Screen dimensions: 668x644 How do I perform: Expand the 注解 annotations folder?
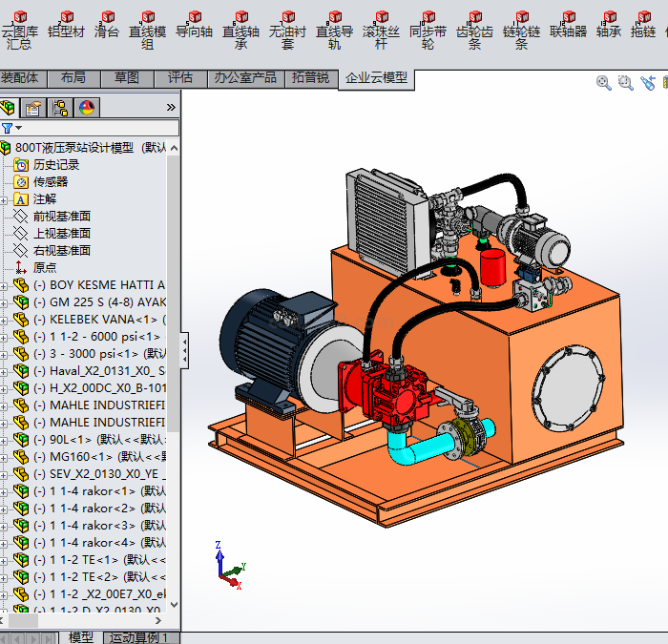(4, 199)
